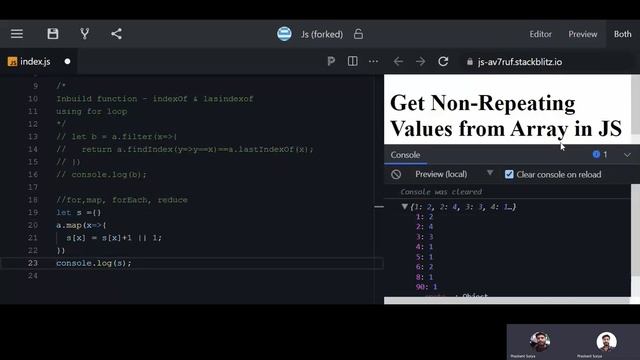Click line 20 a.map code
Screen dimensions: 640x360
click(81, 225)
